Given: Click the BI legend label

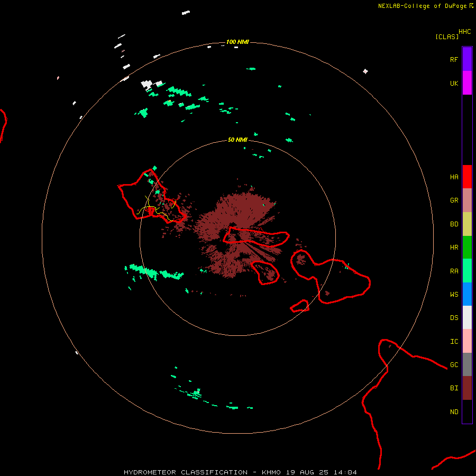Looking at the screenshot, I should (x=454, y=388).
